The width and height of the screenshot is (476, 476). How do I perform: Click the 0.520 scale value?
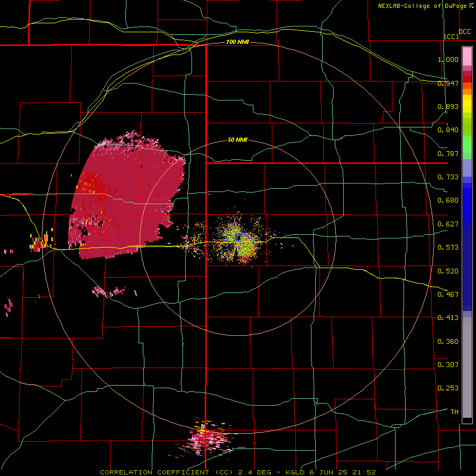pyautogui.click(x=448, y=271)
